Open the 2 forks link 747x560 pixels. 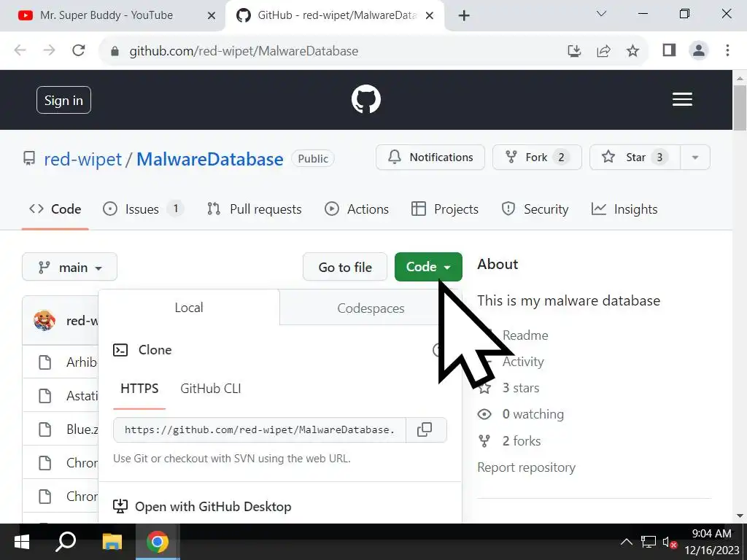(x=521, y=441)
